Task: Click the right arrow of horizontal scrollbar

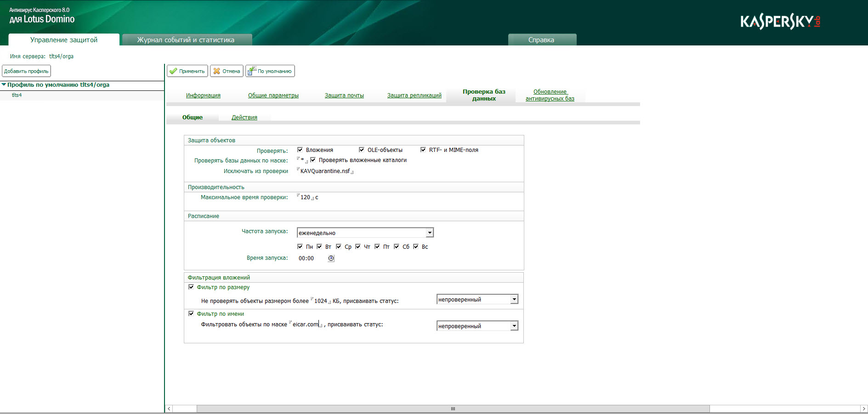Action: point(863,408)
